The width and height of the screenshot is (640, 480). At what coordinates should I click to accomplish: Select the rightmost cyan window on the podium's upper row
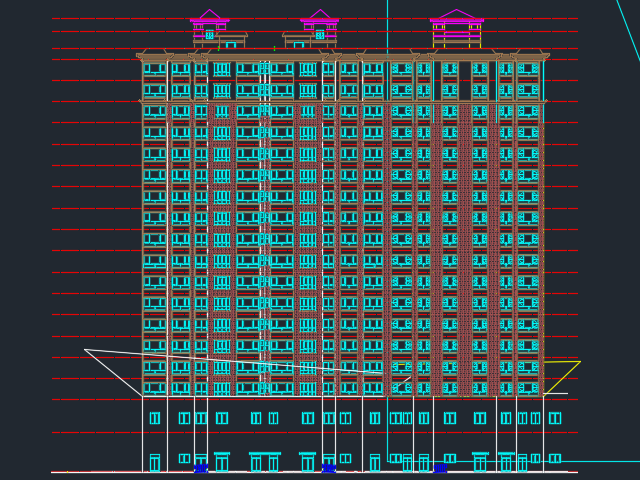(554, 418)
